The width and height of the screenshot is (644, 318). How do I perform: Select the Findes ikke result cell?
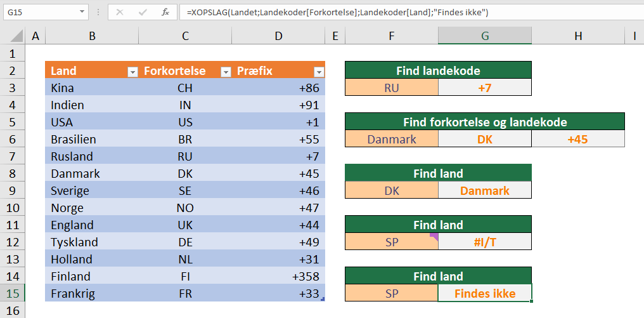tap(485, 293)
